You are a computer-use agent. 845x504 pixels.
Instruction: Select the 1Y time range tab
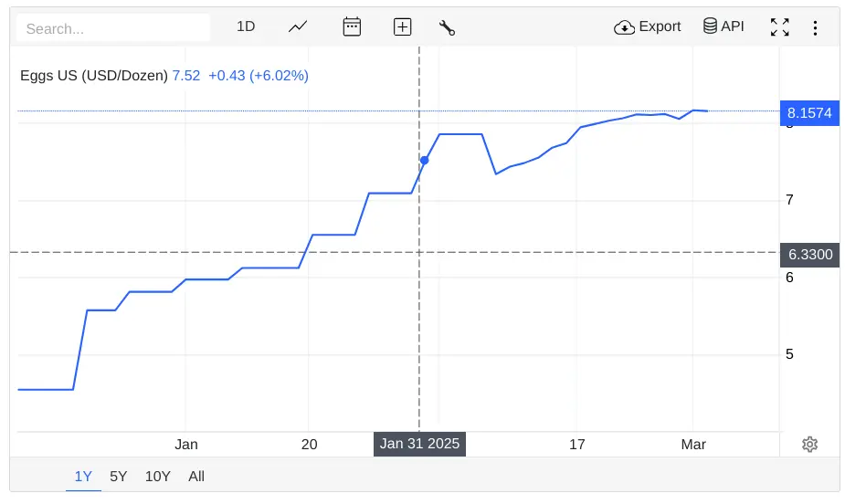click(x=83, y=477)
